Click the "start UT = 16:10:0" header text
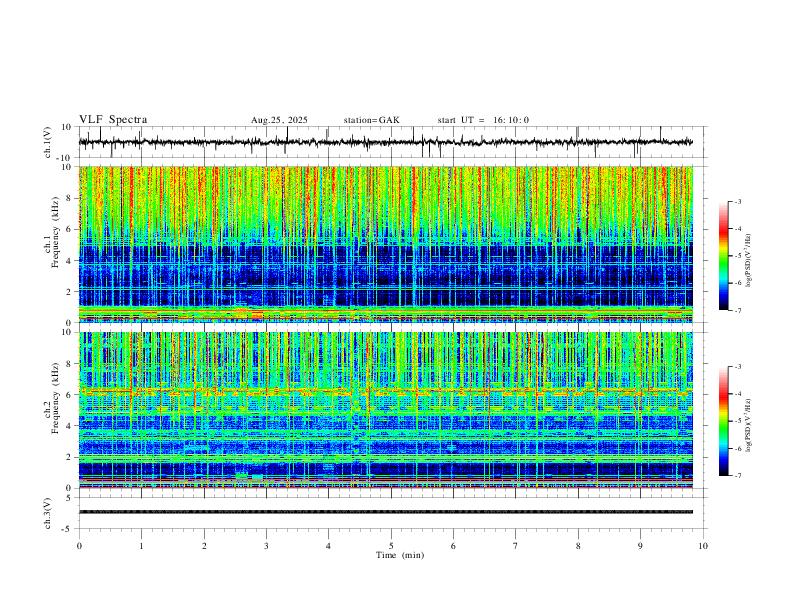 (483, 120)
